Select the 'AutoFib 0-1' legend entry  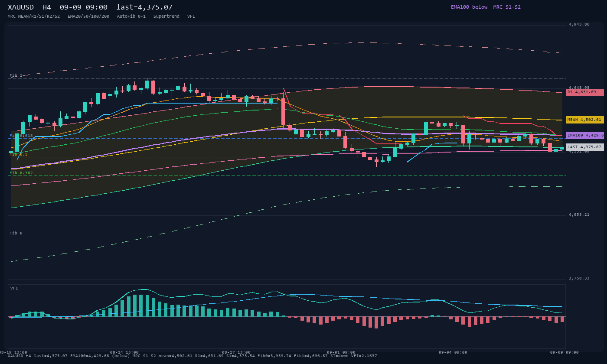[131, 16]
